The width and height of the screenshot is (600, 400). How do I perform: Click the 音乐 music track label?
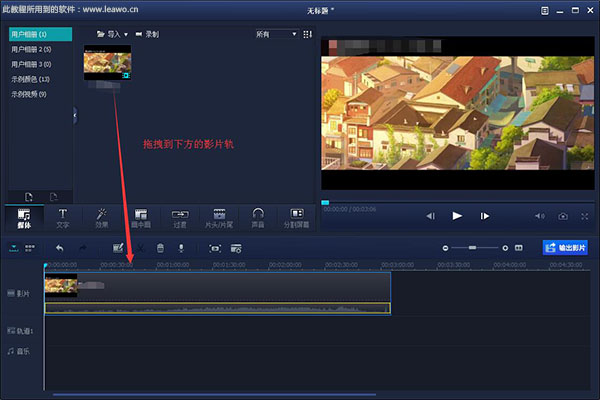18,351
